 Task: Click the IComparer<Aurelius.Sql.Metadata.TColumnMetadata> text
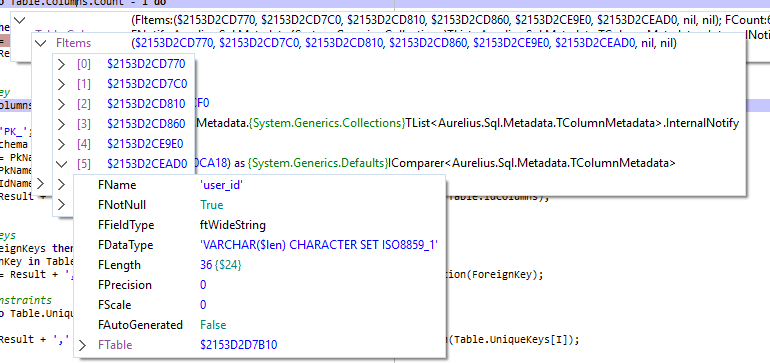point(532,163)
